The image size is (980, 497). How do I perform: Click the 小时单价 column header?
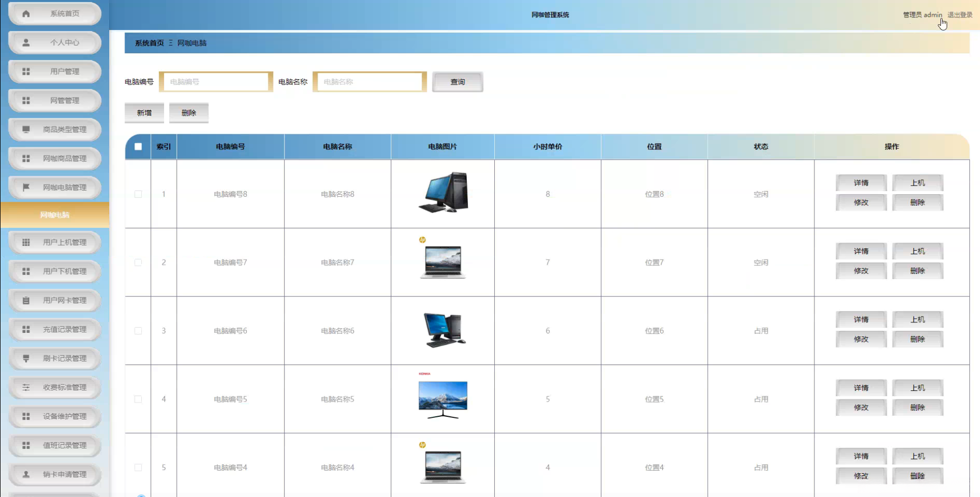[x=547, y=147]
